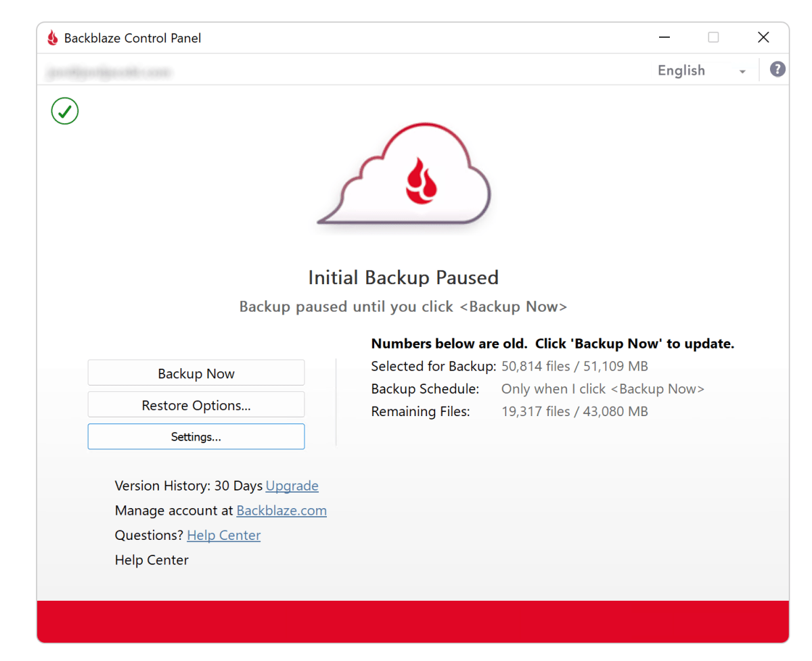Click the Backup Schedule label
812x661 pixels.
[x=426, y=389]
